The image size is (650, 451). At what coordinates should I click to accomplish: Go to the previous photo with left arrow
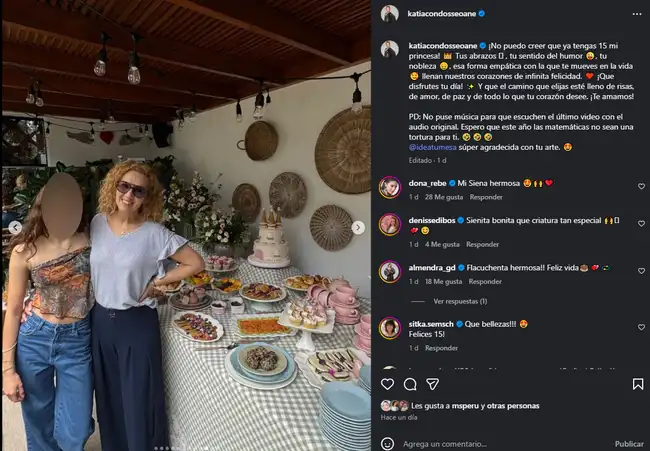pyautogui.click(x=14, y=228)
